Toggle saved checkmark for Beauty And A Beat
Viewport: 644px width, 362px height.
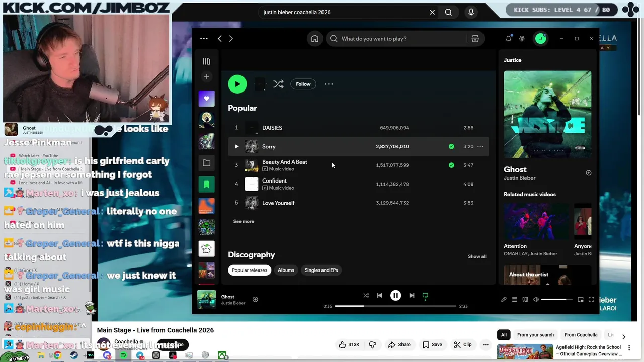point(451,165)
